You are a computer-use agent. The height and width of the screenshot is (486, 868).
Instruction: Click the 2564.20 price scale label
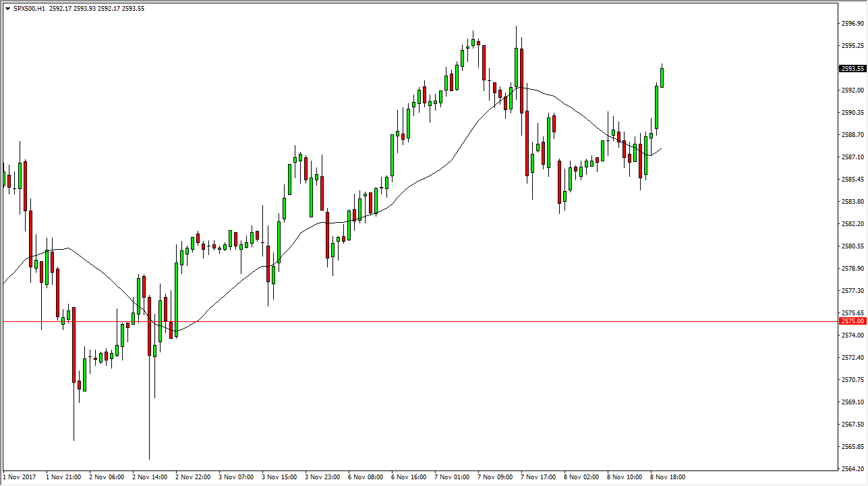(x=852, y=469)
